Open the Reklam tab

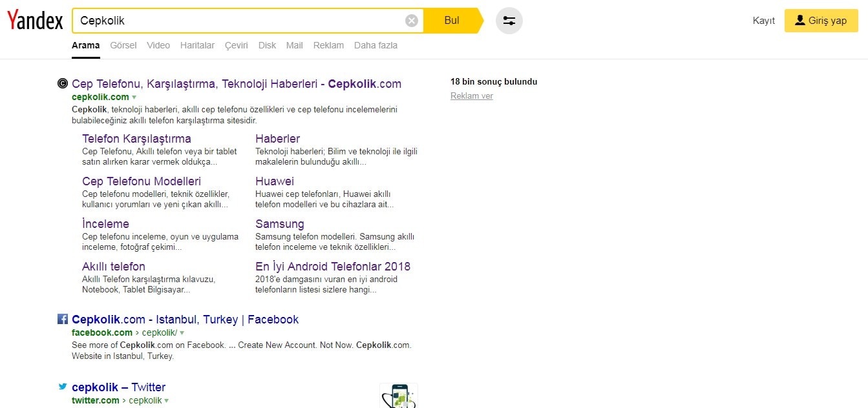tap(328, 45)
